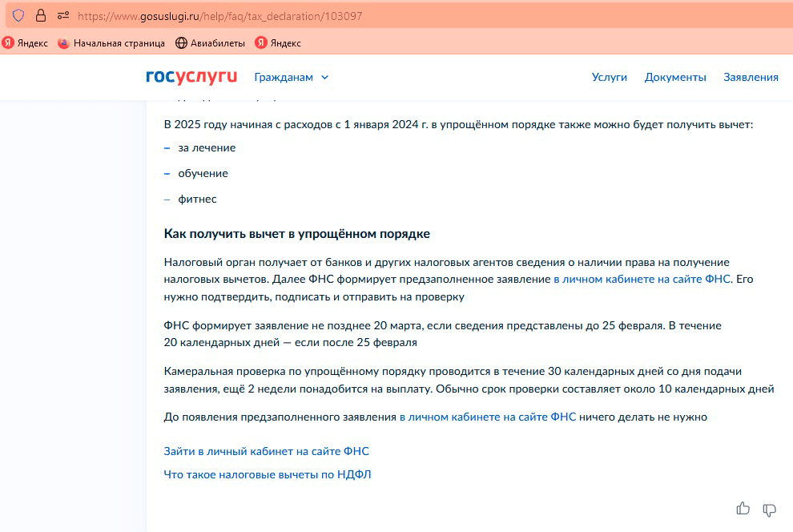Viewport: 793px width, 532px height.
Task: Click ФНС cabinet link in предзаполненное заявление paragraph
Action: tap(642, 280)
